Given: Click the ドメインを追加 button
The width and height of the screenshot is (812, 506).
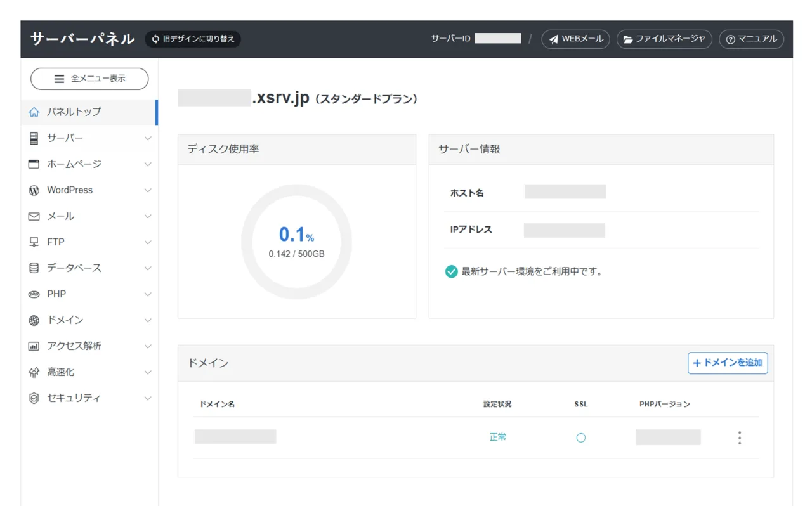Looking at the screenshot, I should (x=727, y=363).
